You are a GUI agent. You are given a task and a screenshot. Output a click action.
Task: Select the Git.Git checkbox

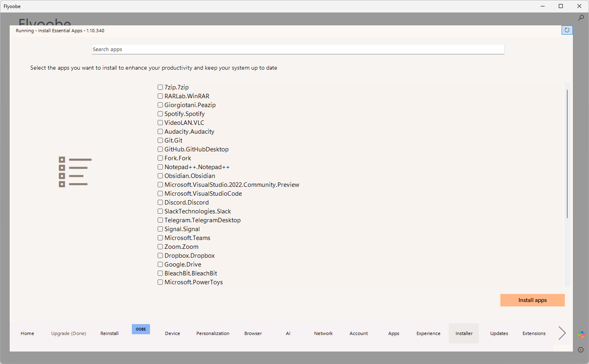pyautogui.click(x=160, y=141)
